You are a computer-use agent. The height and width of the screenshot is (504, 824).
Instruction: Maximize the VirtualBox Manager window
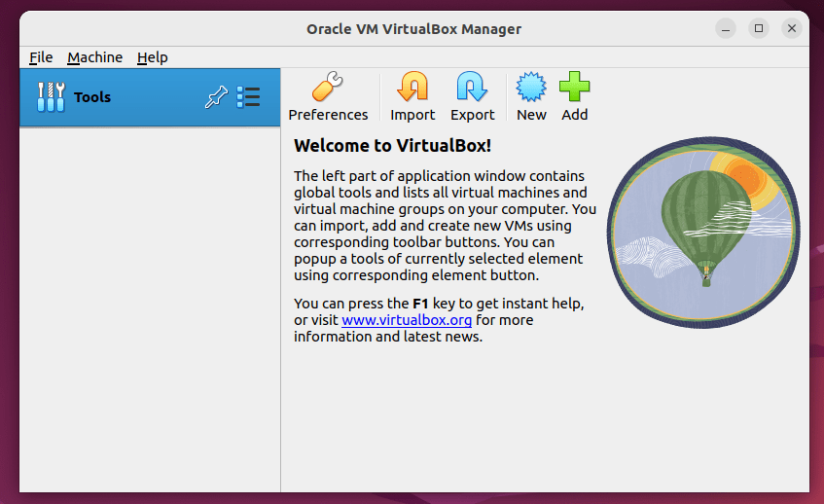759,28
